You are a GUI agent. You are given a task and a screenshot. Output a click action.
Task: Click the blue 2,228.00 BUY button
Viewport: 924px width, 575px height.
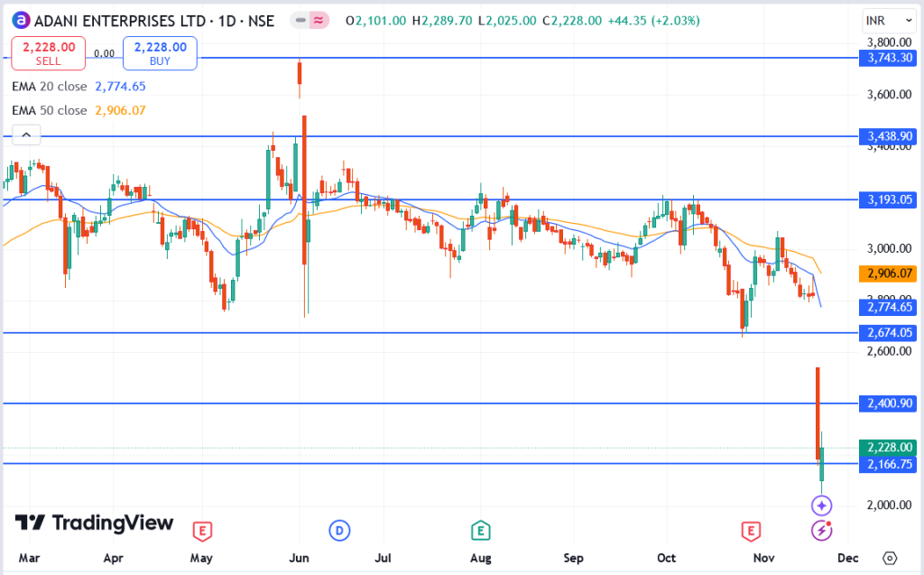pos(160,53)
